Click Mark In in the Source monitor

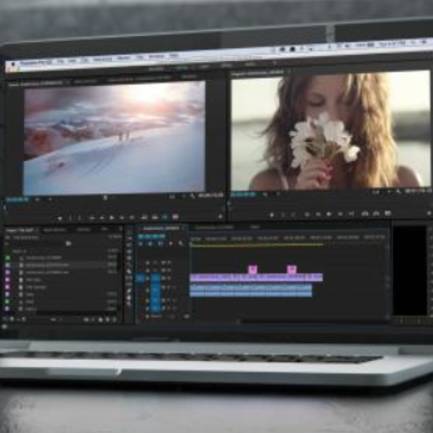pos(70,219)
